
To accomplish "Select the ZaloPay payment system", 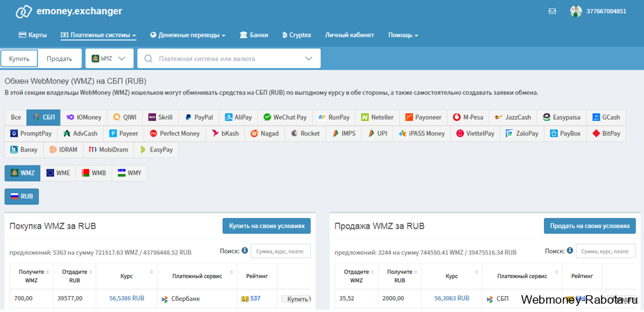I will coord(522,133).
